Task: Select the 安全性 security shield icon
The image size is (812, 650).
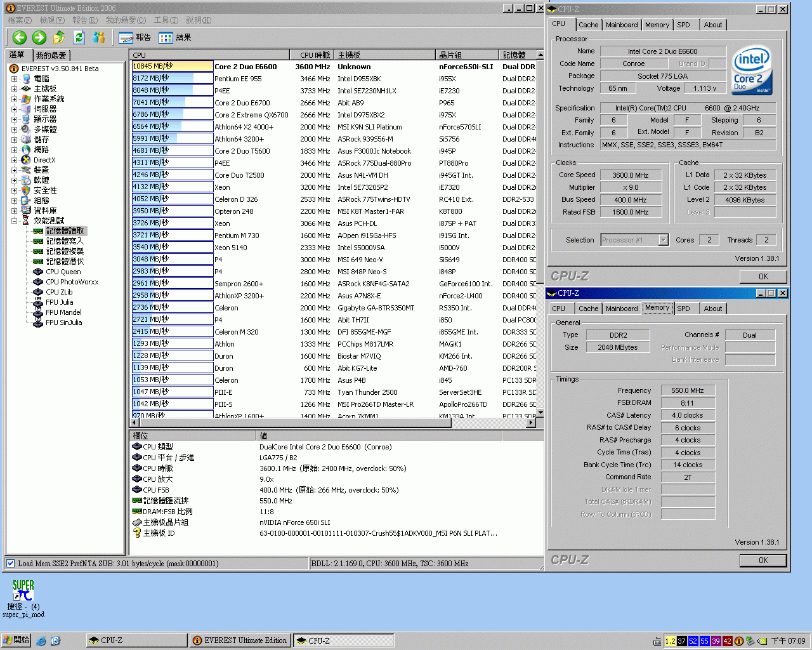Action: [x=26, y=190]
